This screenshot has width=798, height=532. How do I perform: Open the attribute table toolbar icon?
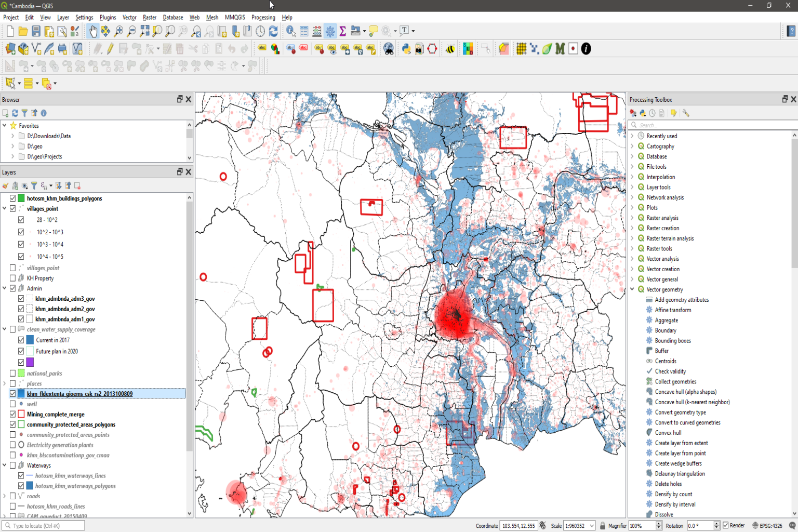click(304, 32)
